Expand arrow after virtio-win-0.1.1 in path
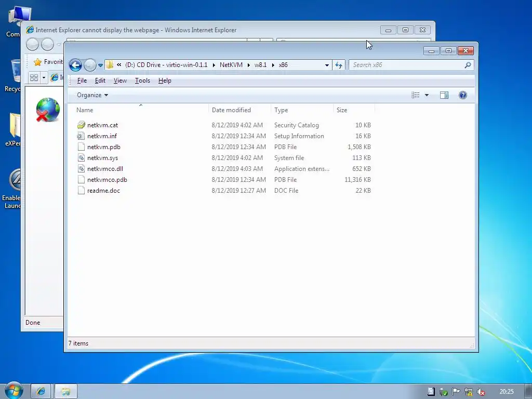Screen dimensions: 532x399 tap(214, 65)
